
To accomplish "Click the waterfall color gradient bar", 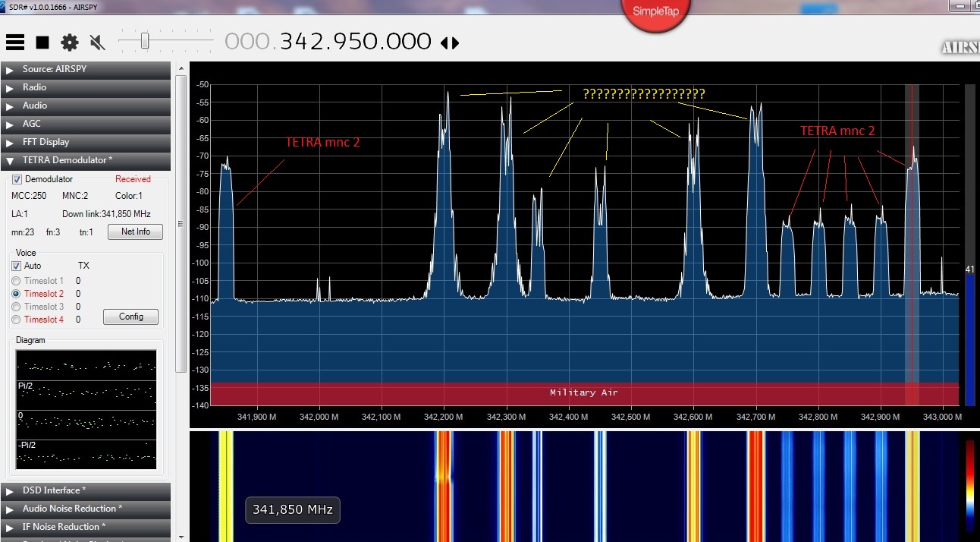I will coord(970,485).
